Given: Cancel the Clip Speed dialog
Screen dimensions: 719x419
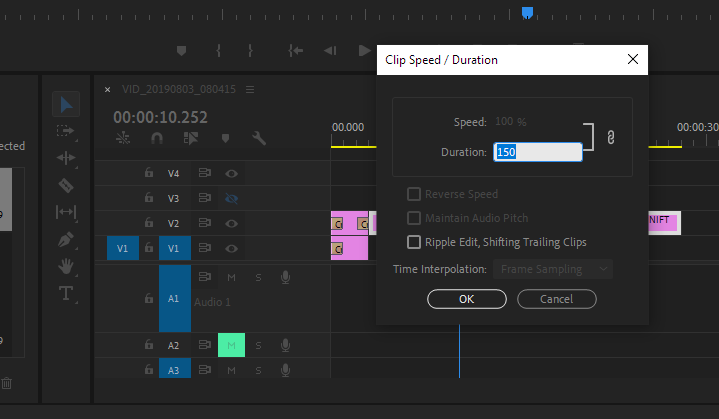Looking at the screenshot, I should (x=557, y=299).
